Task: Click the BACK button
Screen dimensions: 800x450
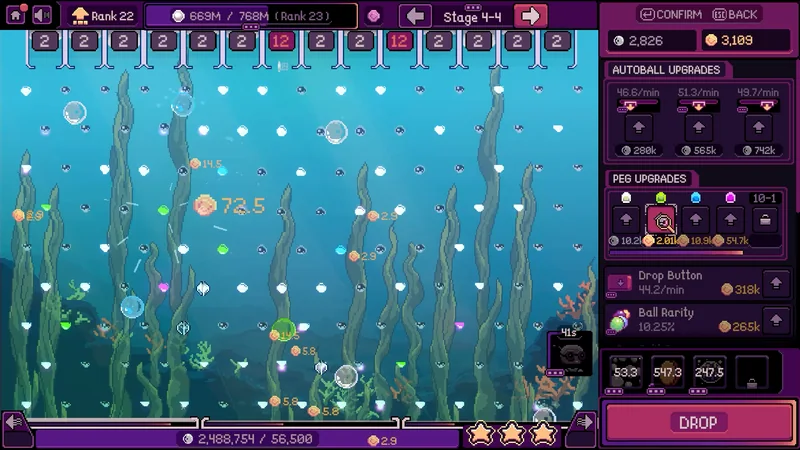Action: 735,14
